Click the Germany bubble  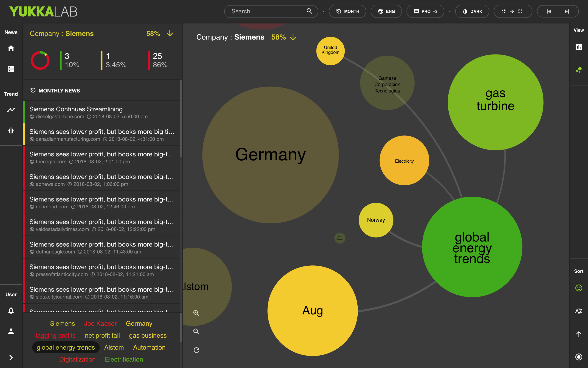[x=270, y=155]
